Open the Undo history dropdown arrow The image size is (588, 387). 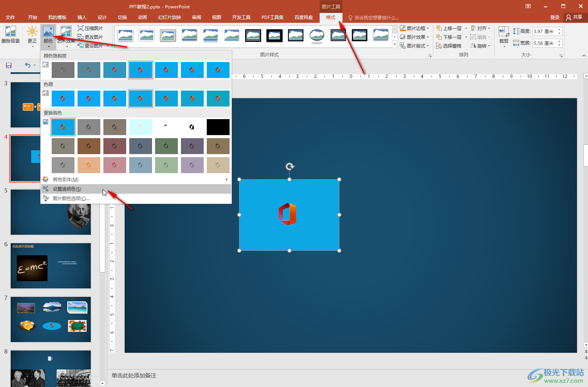pyautogui.click(x=35, y=65)
